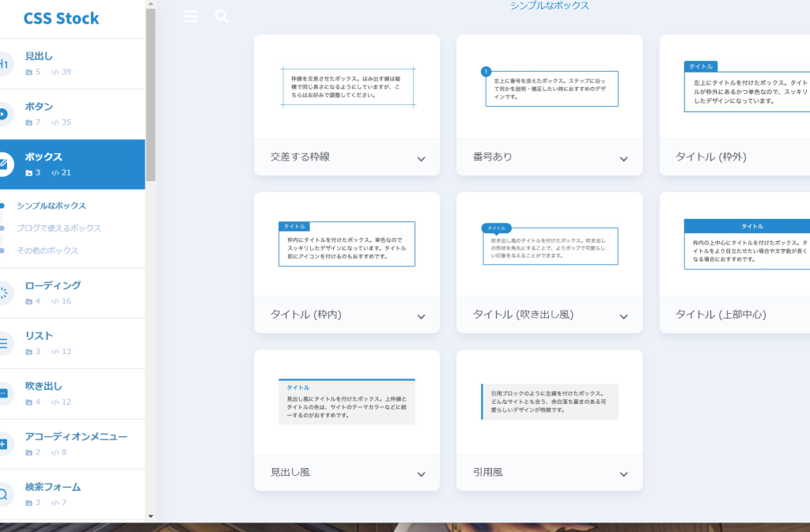Screen dimensions: 810x532
Task: Click the search magnifier icon
Action: click(x=221, y=16)
